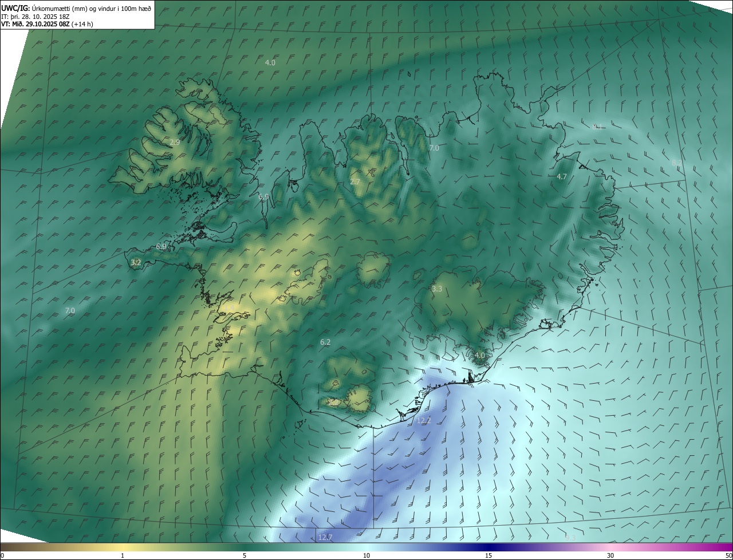Click the 4.0 value on Vatnajökull's southern coast

(480, 355)
